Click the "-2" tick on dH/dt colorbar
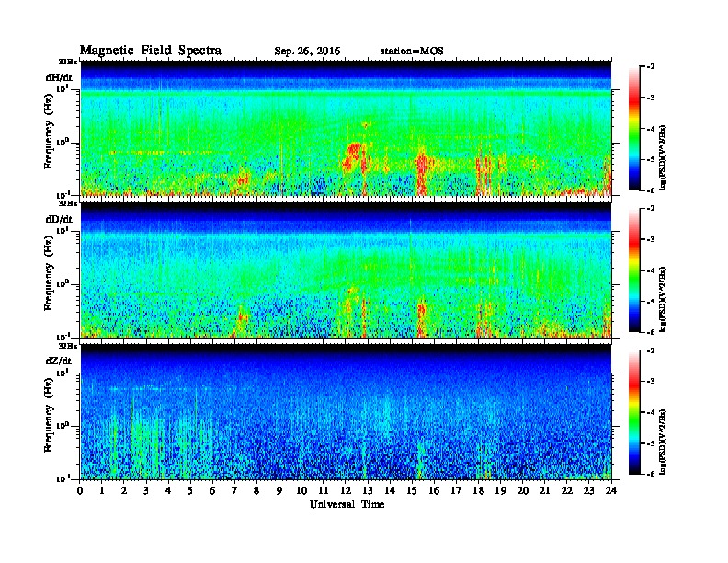The height and width of the screenshot is (563, 728). pos(651,67)
